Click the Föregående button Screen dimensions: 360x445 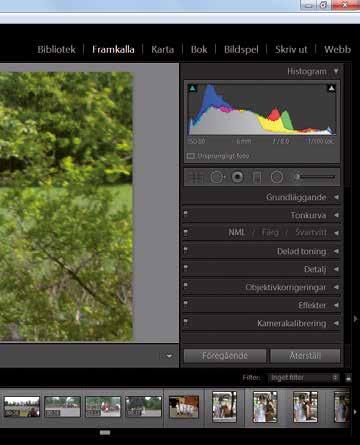pyautogui.click(x=225, y=356)
